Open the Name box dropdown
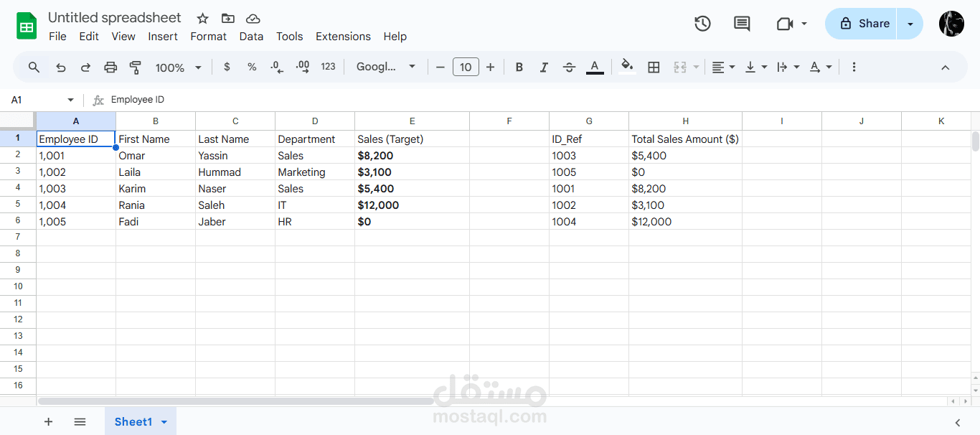The height and width of the screenshot is (435, 980). (70, 100)
